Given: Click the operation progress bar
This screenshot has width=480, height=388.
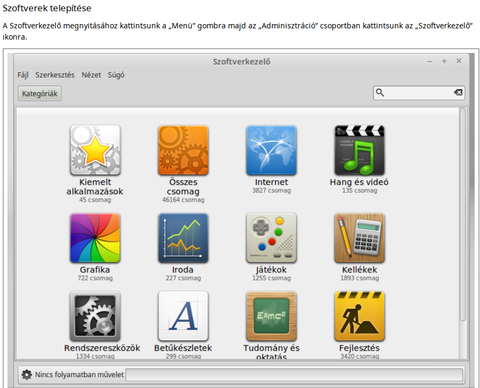Looking at the screenshot, I should point(294,375).
